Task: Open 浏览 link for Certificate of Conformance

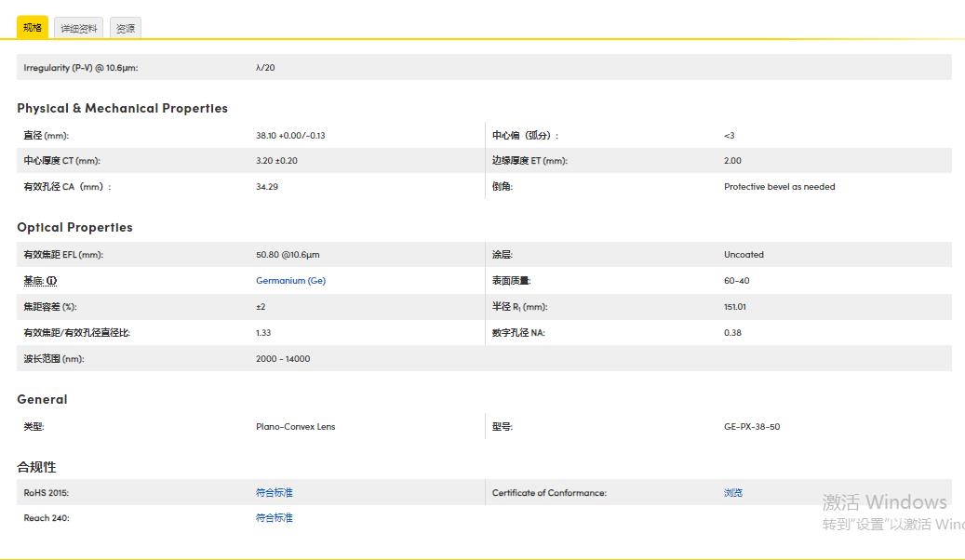Action: tap(733, 493)
